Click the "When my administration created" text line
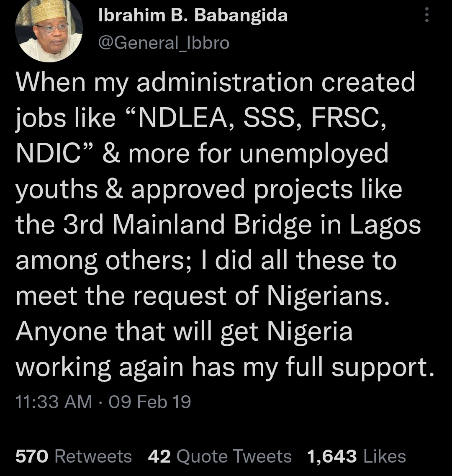This screenshot has width=452, height=476. (216, 82)
